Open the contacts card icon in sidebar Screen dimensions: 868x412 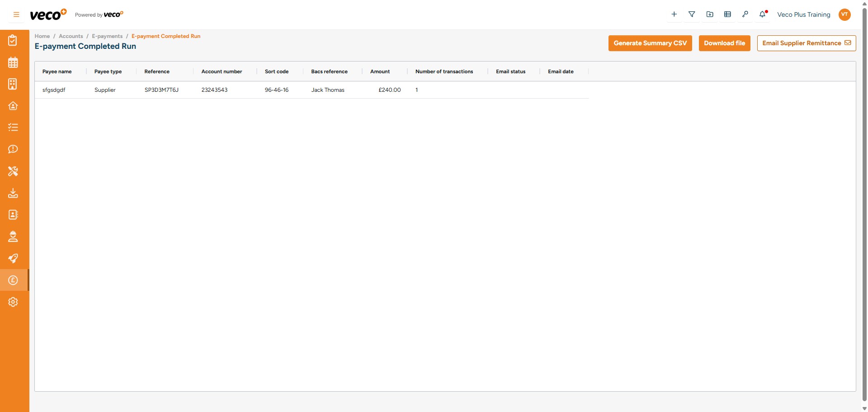point(13,215)
